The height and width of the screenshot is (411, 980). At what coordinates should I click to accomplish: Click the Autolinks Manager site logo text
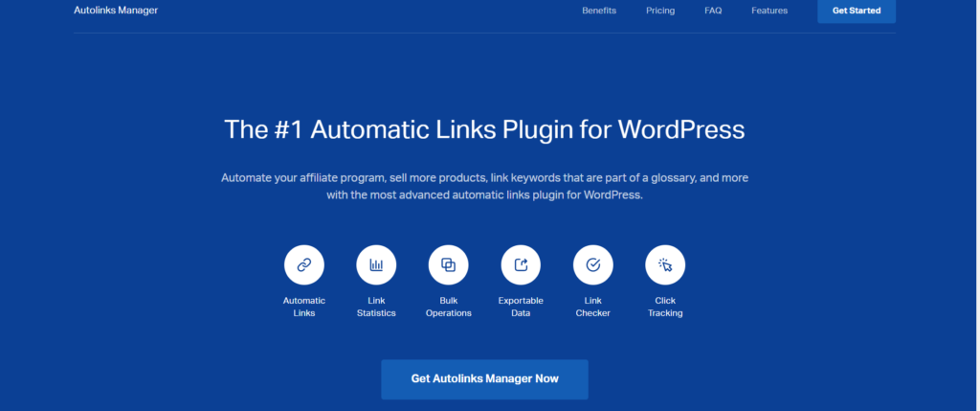point(116,11)
